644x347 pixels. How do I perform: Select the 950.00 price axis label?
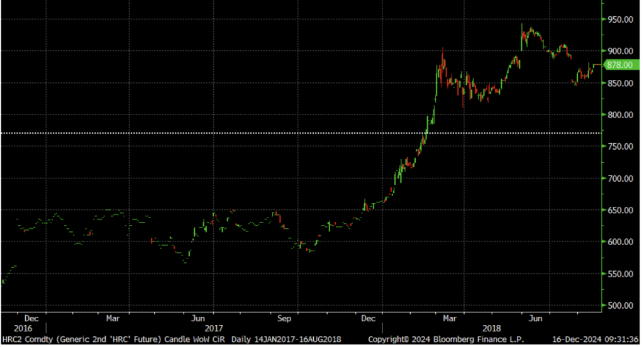619,20
